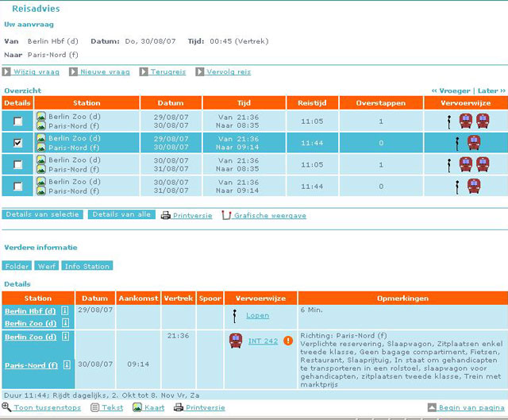This screenshot has width=508, height=420.
Task: Click the printer icon next to Printversie
Action: pyautogui.click(x=166, y=215)
